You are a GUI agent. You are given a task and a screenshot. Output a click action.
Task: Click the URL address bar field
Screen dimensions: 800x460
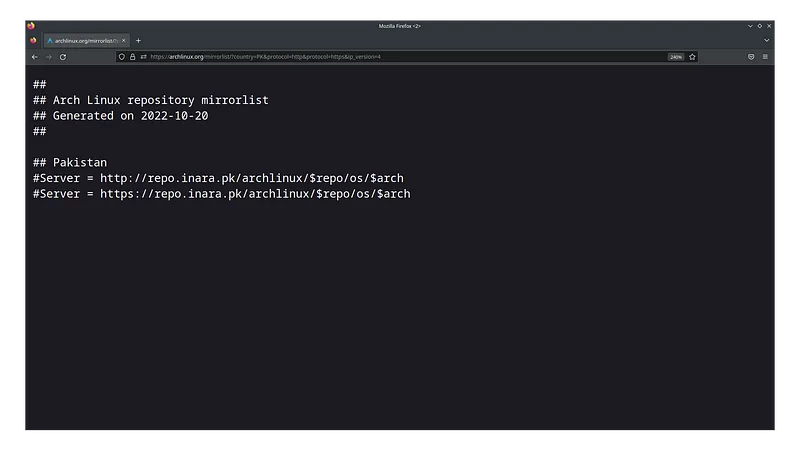(x=400, y=57)
